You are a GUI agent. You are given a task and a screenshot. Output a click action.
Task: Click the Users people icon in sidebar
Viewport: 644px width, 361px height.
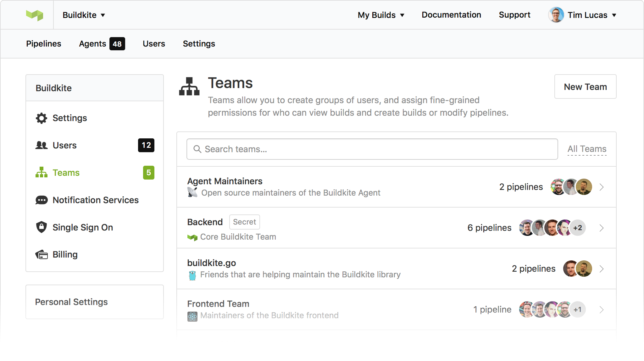(42, 145)
